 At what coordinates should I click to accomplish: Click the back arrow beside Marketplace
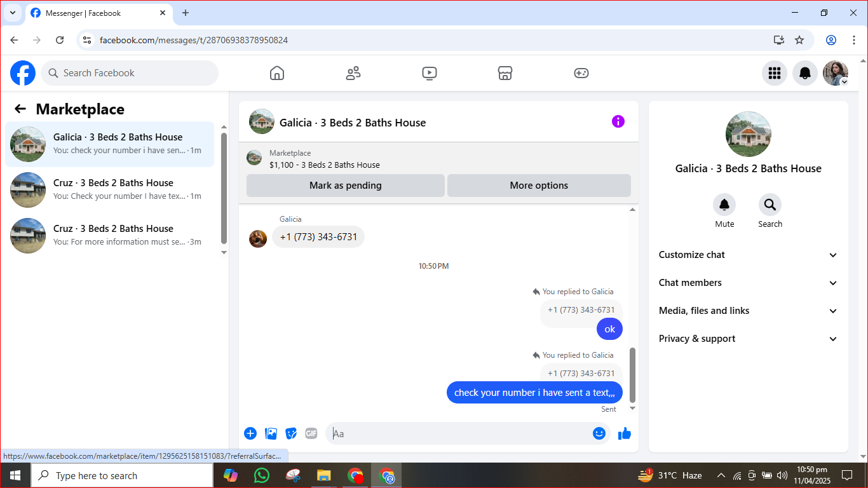(20, 109)
